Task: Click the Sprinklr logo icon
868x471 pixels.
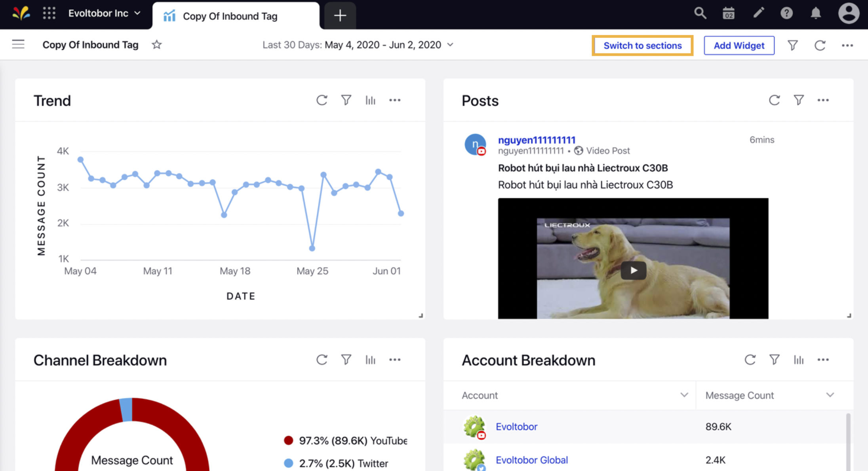Action: [21, 13]
